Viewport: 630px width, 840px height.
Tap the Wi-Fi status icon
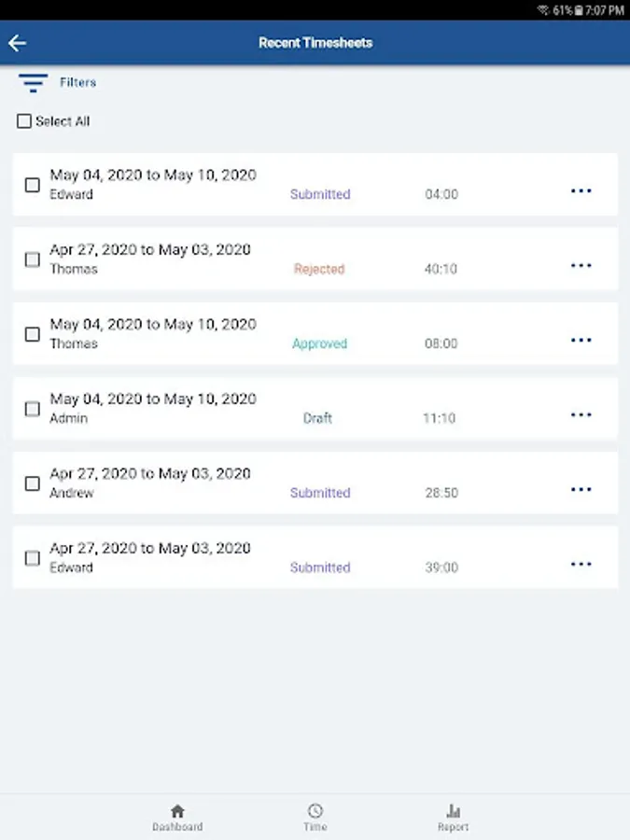pos(543,9)
